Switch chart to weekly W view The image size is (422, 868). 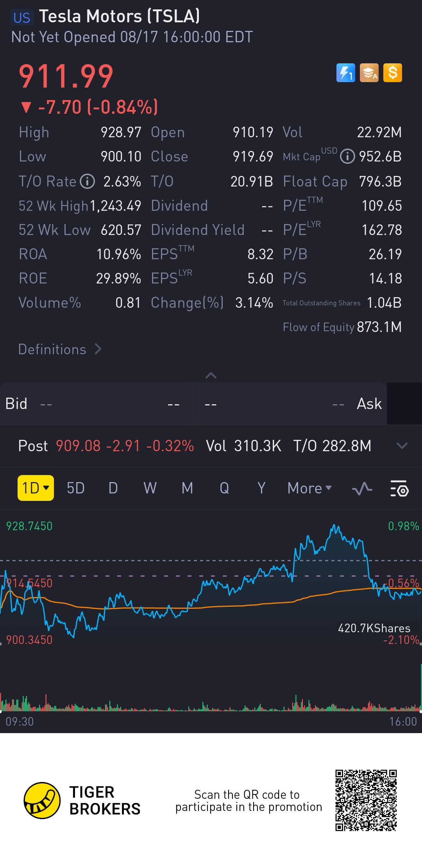coord(150,488)
